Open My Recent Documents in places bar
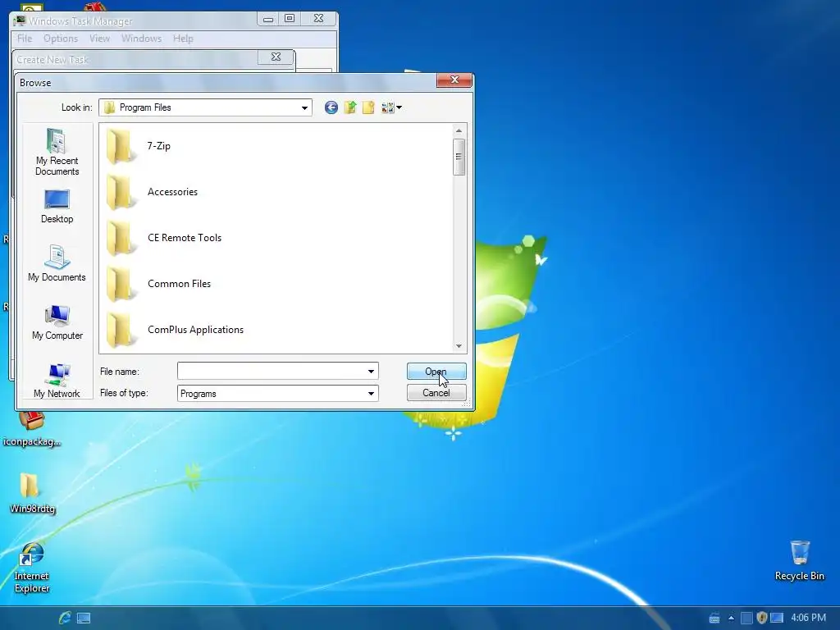840x630 pixels. coord(57,153)
